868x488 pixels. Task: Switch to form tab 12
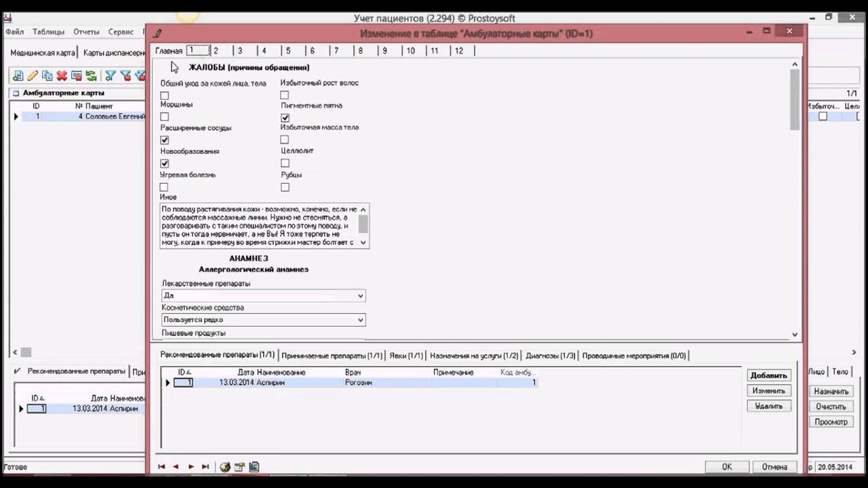tap(459, 51)
